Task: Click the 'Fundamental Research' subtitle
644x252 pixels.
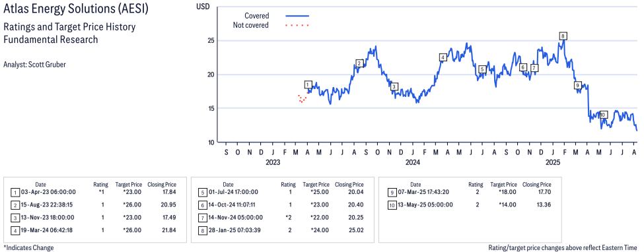Action: [50, 40]
